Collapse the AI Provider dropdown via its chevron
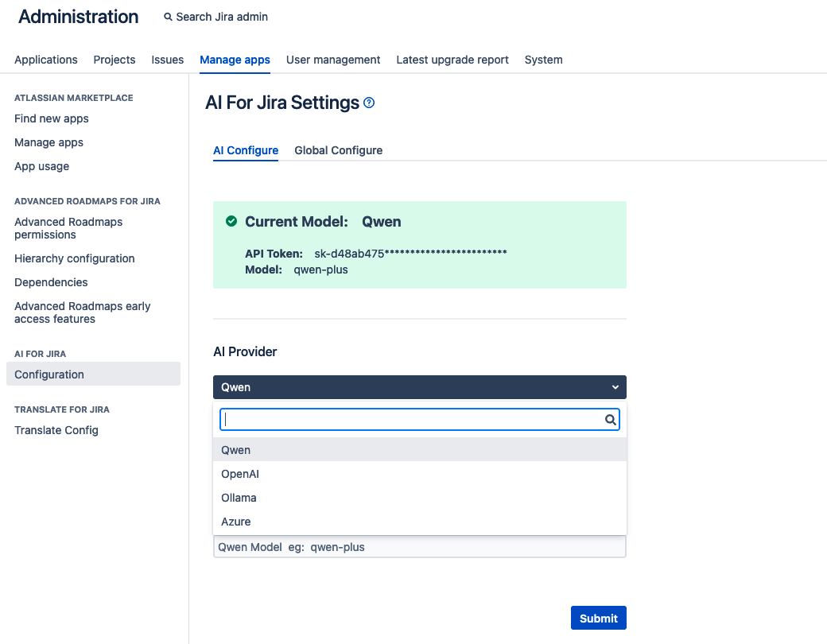The image size is (827, 644). tap(615, 387)
